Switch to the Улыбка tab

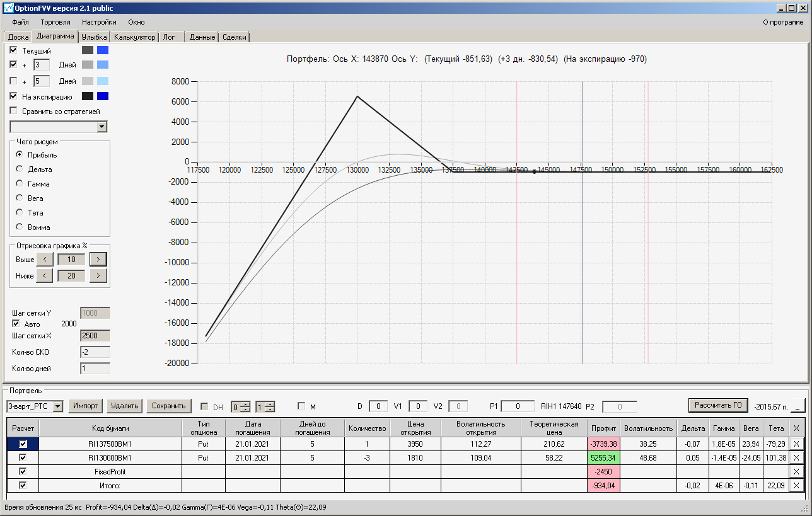[x=95, y=37]
